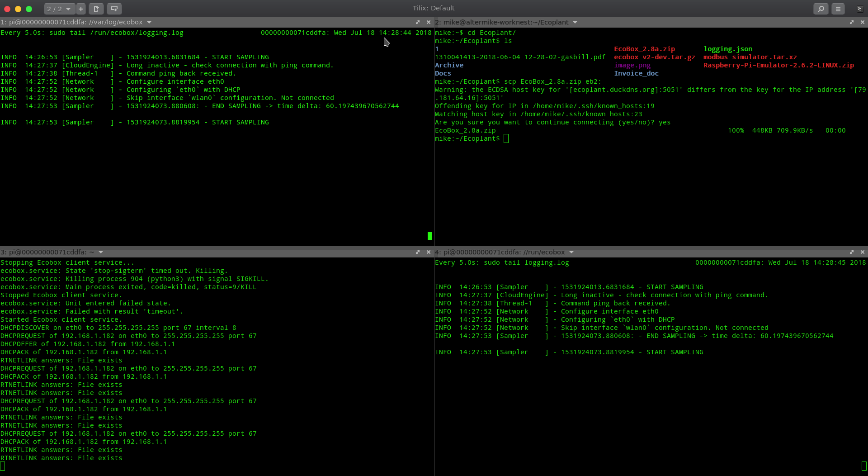Viewport: 868px width, 476px height.
Task: Close terminal 1 pane (//var/log/ecobox)
Action: point(429,22)
